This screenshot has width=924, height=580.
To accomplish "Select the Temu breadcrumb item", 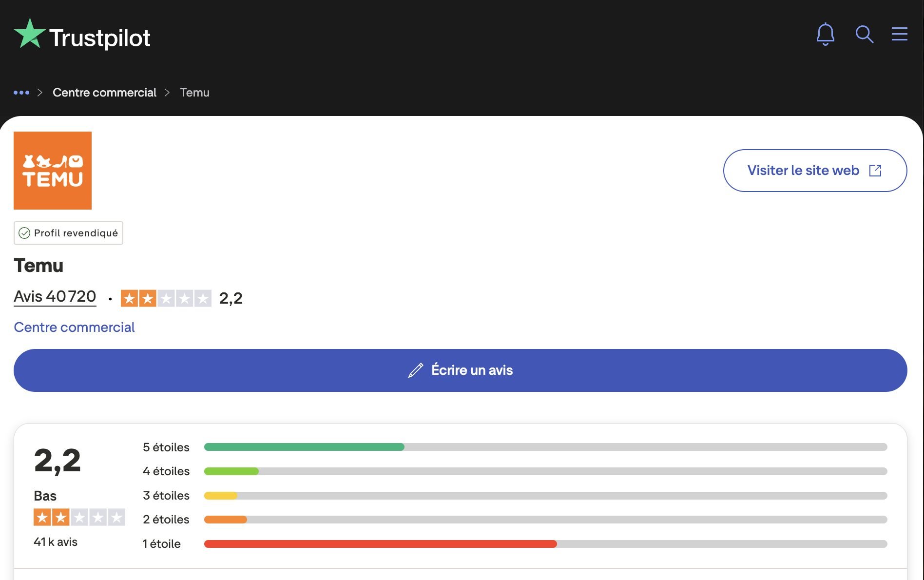I will [x=194, y=93].
